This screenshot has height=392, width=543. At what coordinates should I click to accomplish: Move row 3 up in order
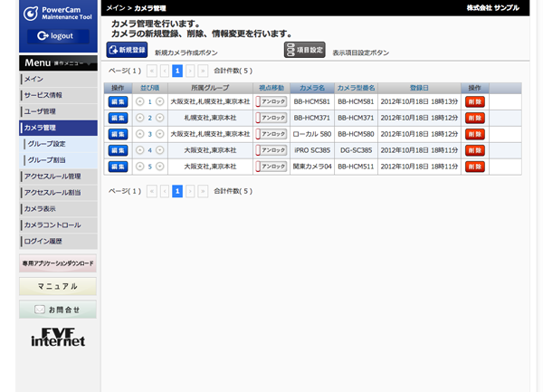pos(139,135)
